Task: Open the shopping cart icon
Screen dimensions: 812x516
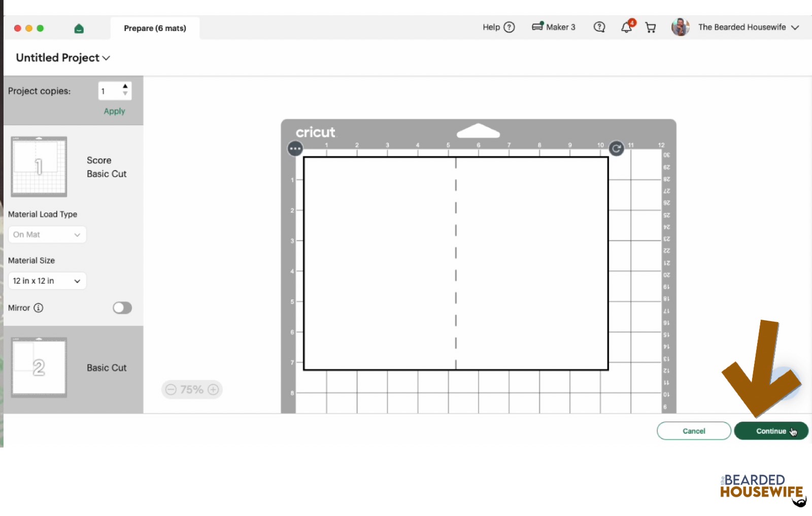Action: (651, 27)
